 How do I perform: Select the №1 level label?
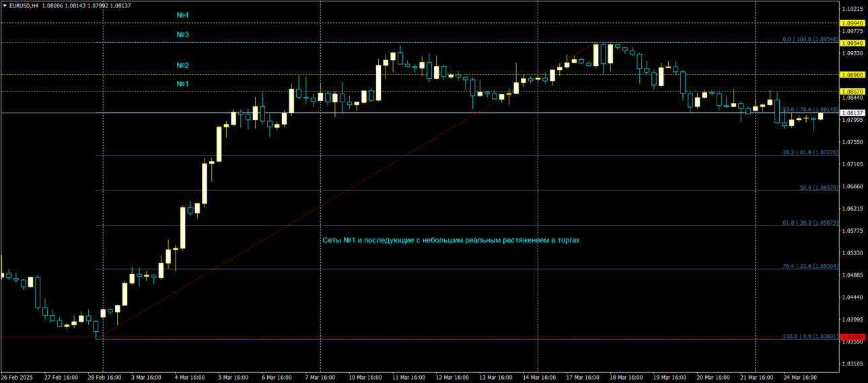click(x=182, y=83)
